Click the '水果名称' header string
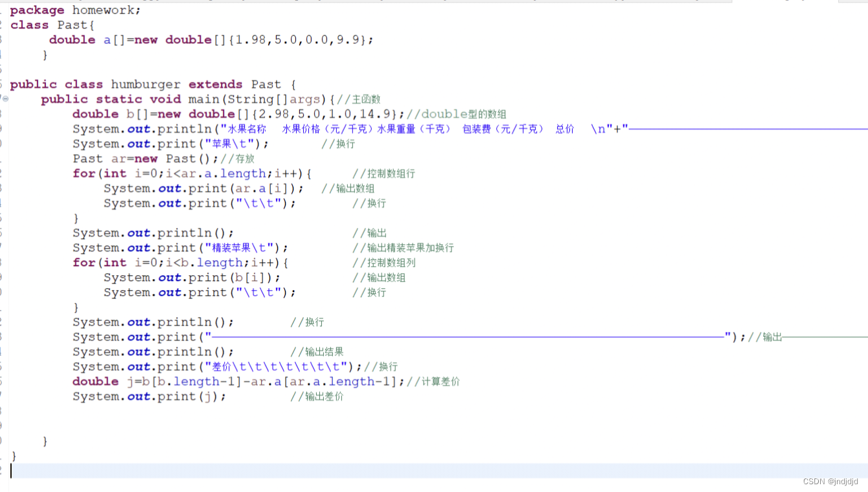 [247, 129]
